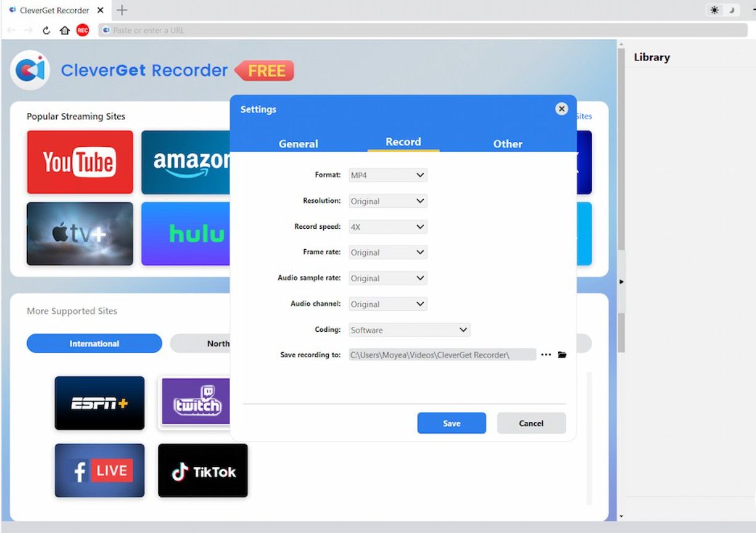Click the Save button

[451, 423]
